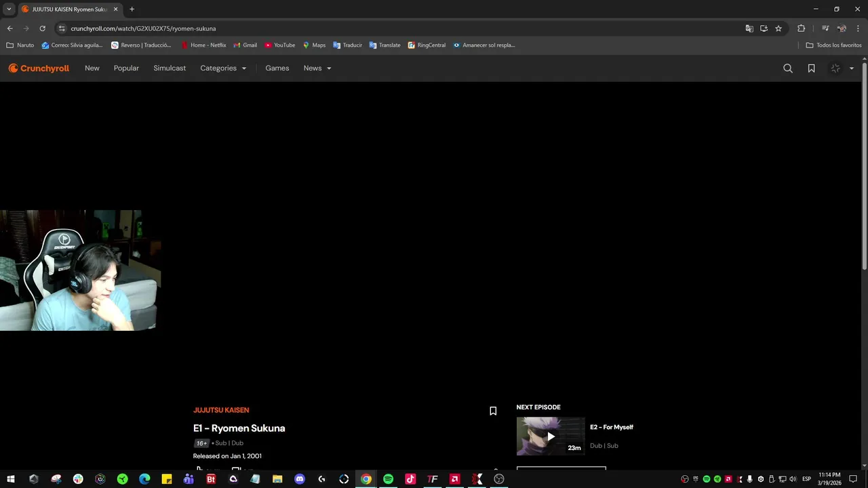The image size is (868, 488).
Task: Open the Popular menu item
Action: coord(126,68)
